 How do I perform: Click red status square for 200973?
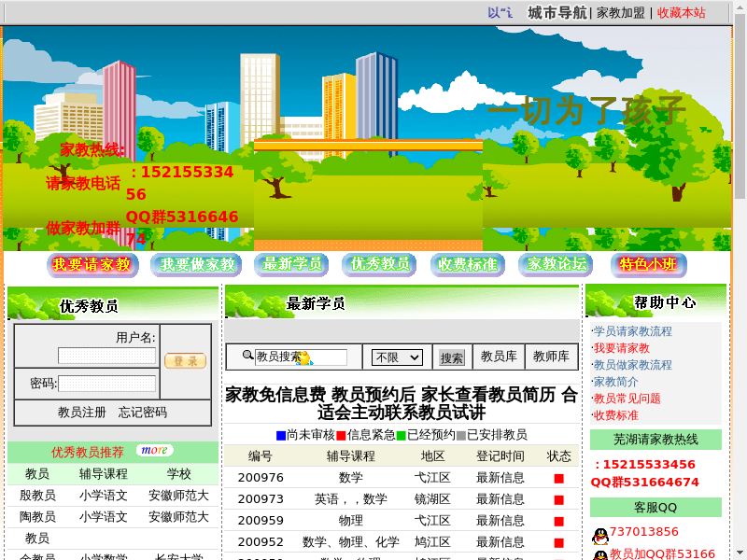tap(558, 500)
